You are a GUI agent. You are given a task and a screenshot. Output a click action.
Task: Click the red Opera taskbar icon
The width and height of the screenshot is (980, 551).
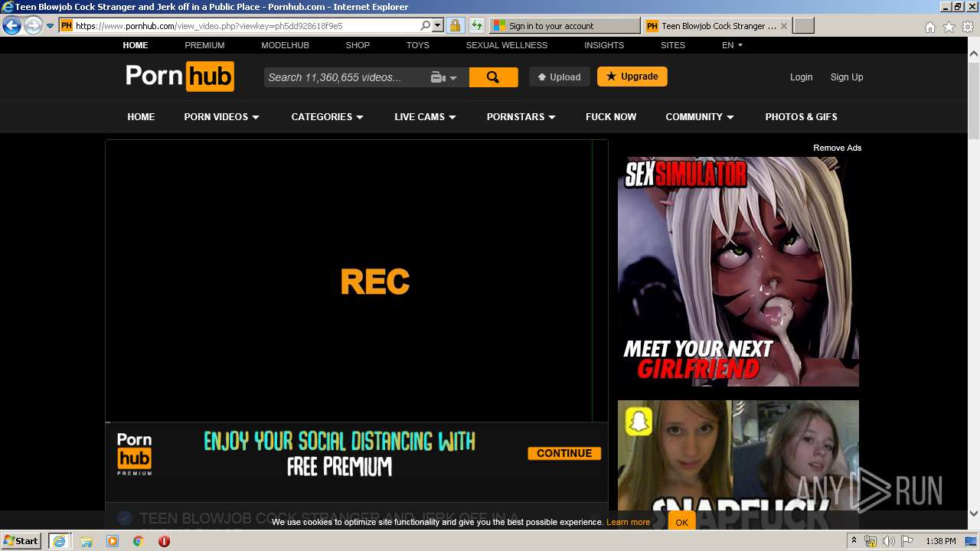pyautogui.click(x=164, y=541)
